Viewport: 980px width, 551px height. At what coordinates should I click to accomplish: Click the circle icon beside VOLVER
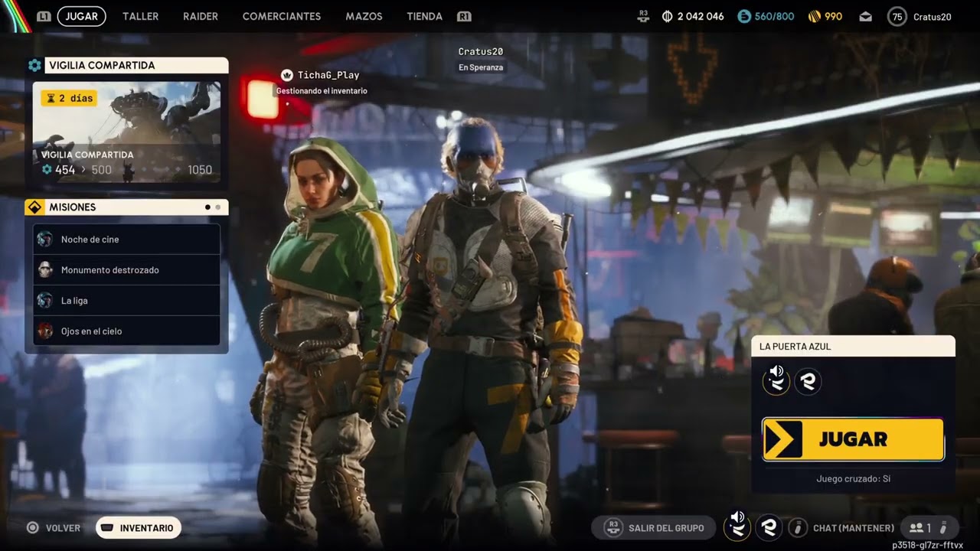pos(32,528)
